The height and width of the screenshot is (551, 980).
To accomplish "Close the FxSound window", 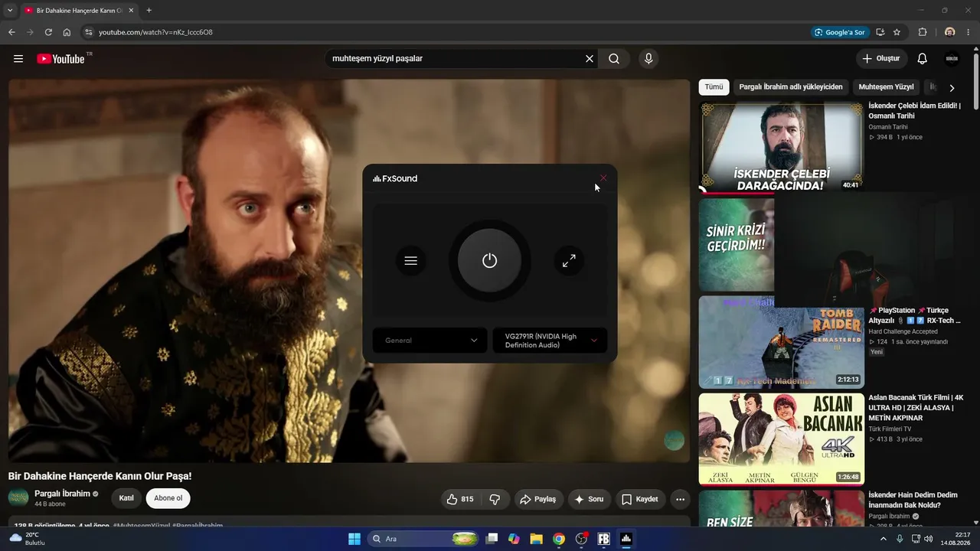I will (x=603, y=178).
